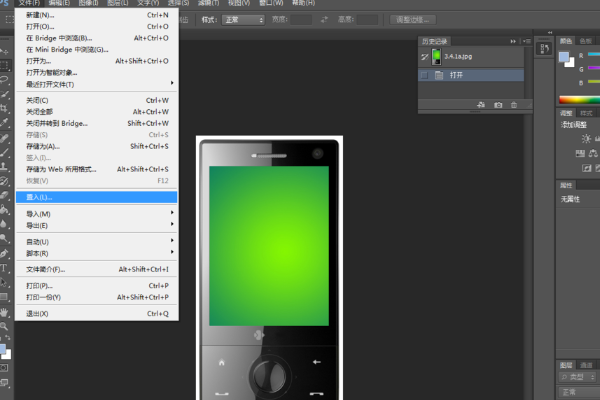
Task: Select the 打开 history state
Action: coord(471,75)
